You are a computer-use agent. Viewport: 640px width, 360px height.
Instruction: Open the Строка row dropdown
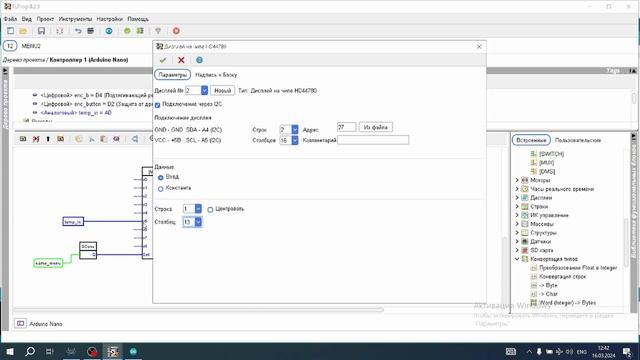click(198, 209)
